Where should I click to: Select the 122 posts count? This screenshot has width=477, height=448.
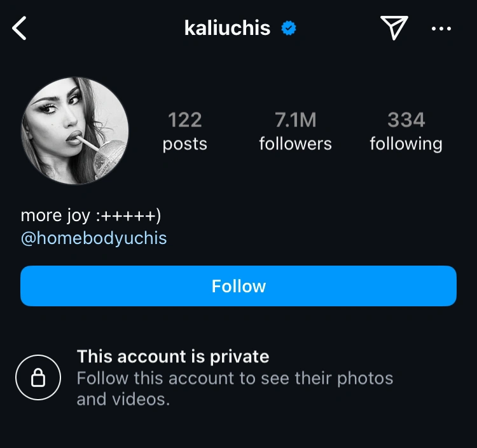pos(184,132)
